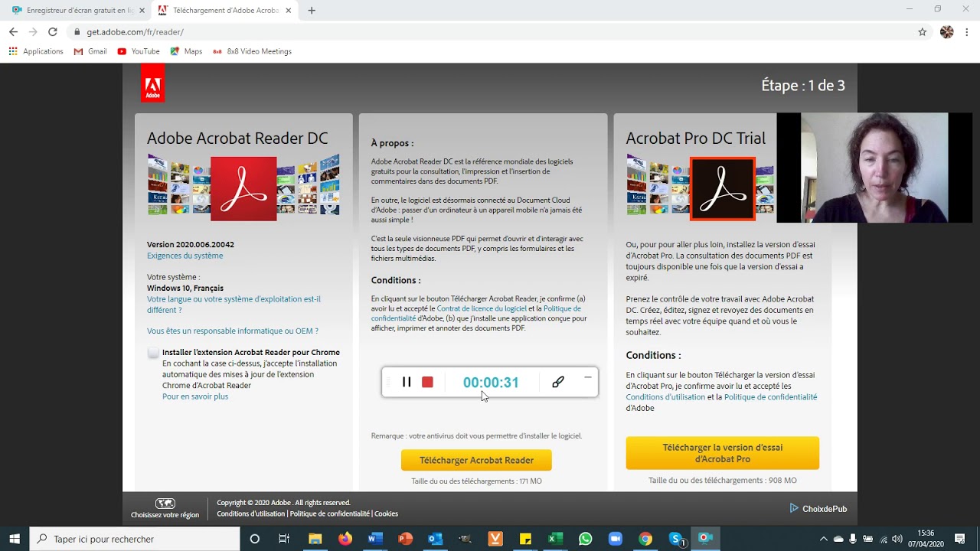Open Conditions d'utilisation link in Acrobat Pro panel
Image resolution: width=980 pixels, height=551 pixels.
click(665, 397)
